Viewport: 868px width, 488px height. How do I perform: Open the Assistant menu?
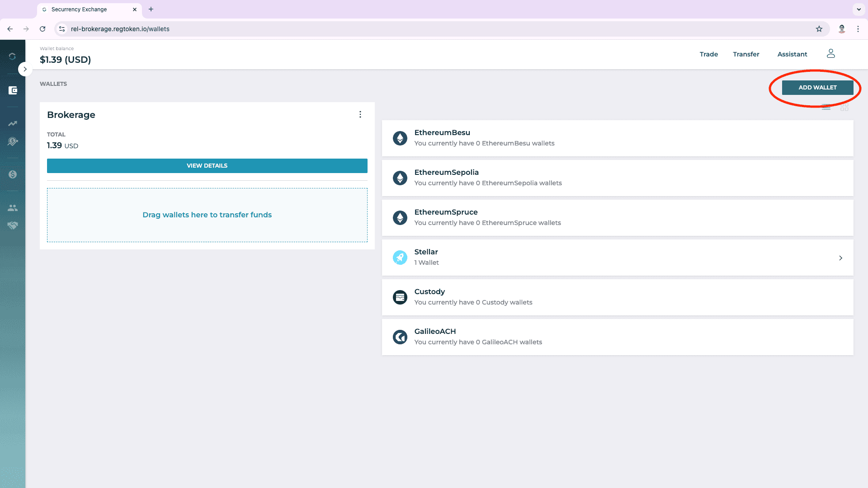tap(792, 54)
